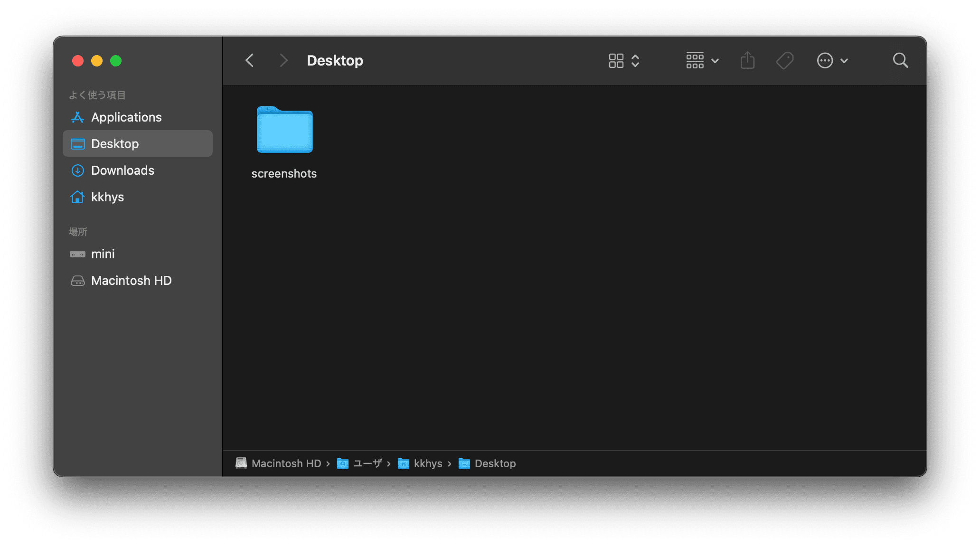Select the mini location in sidebar

click(x=103, y=254)
